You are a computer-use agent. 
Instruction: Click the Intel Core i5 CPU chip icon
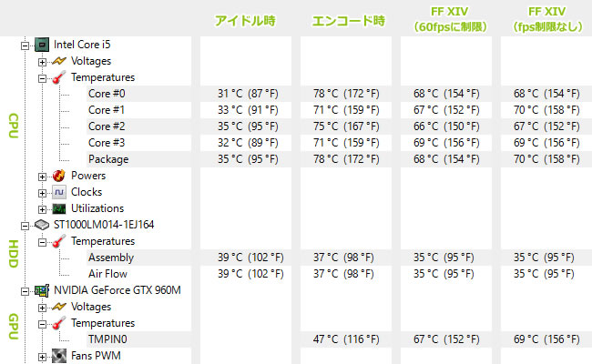(x=42, y=45)
